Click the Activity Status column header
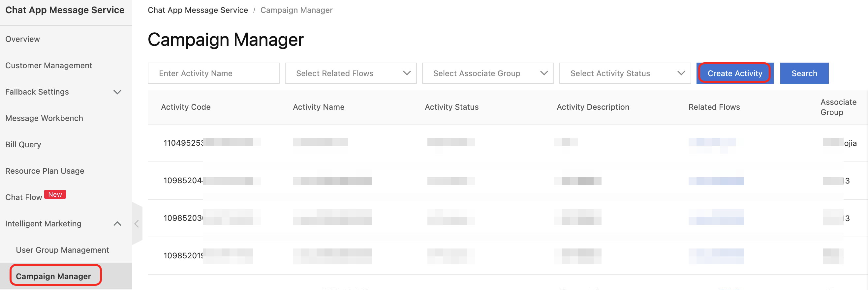868x290 pixels. pyautogui.click(x=451, y=107)
